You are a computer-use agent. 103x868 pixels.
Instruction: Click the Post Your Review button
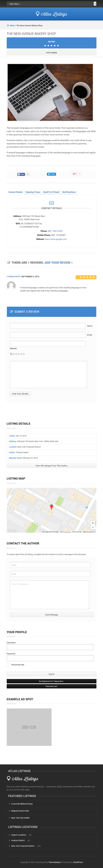(x=20, y=394)
